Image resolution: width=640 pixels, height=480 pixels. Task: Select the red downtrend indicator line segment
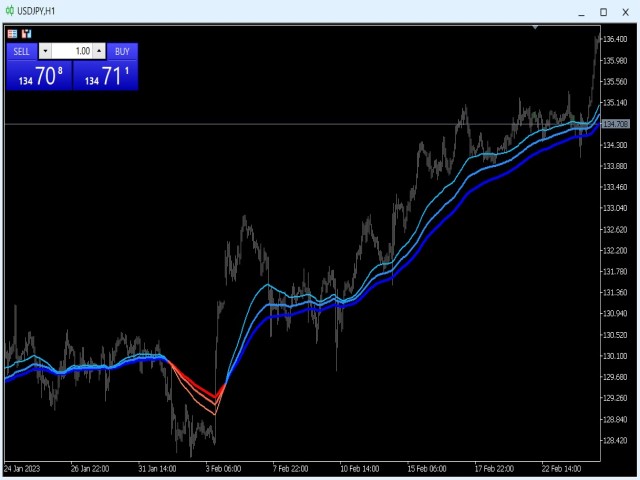click(x=193, y=382)
